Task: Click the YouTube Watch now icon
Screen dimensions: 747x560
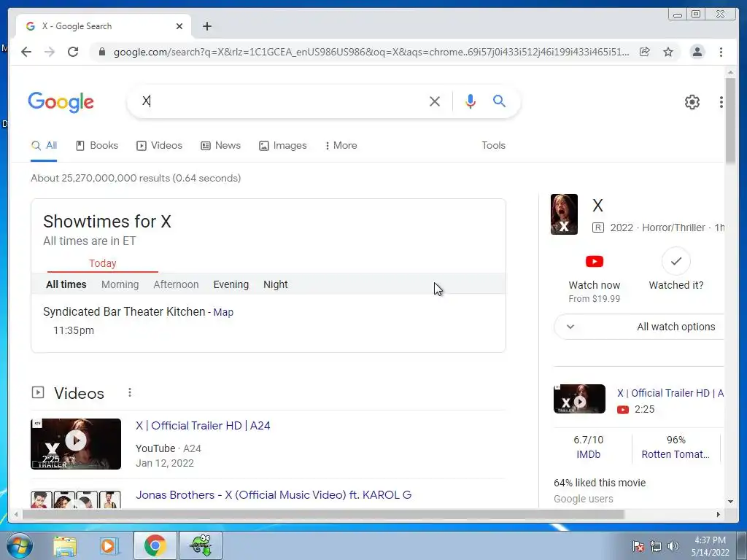Action: click(x=594, y=262)
